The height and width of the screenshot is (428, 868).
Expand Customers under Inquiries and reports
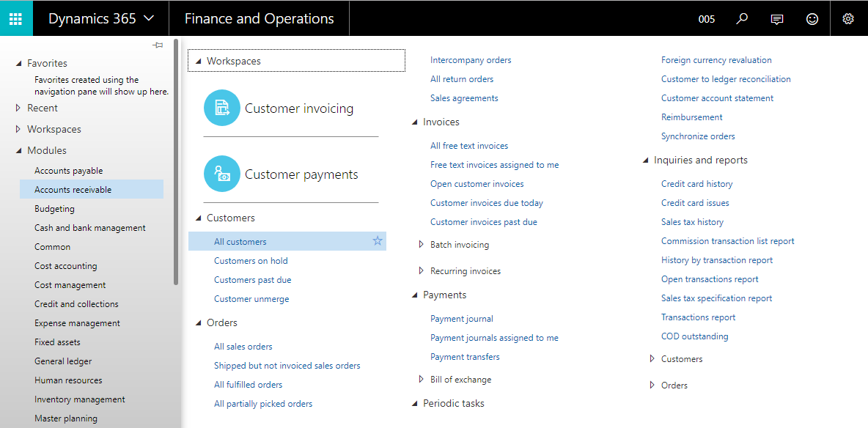[x=652, y=359]
